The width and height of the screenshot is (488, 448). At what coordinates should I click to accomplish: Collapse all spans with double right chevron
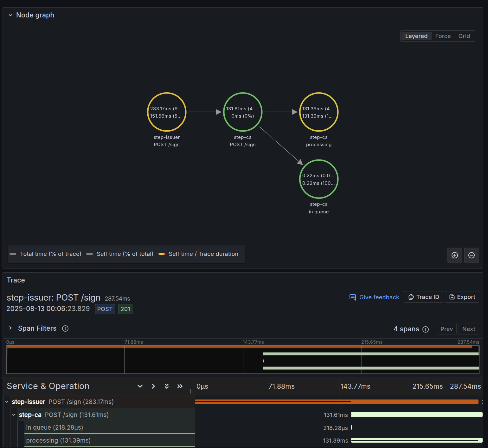180,386
